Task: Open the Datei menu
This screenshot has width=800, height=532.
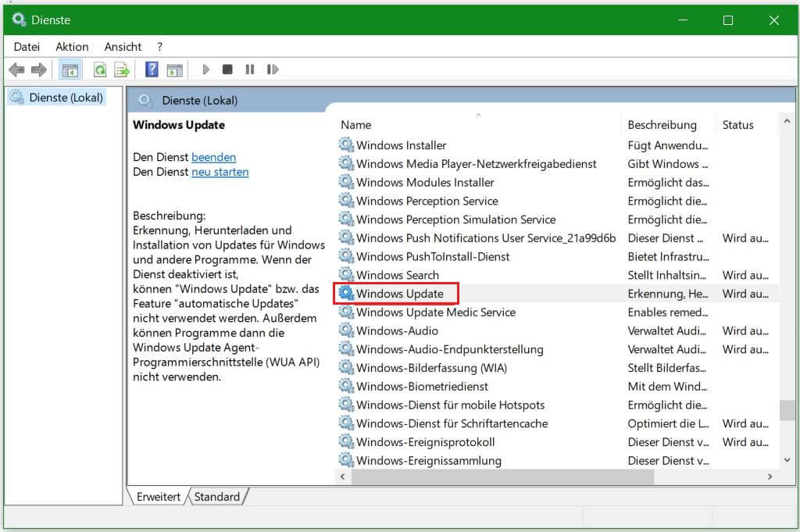Action: click(x=27, y=47)
